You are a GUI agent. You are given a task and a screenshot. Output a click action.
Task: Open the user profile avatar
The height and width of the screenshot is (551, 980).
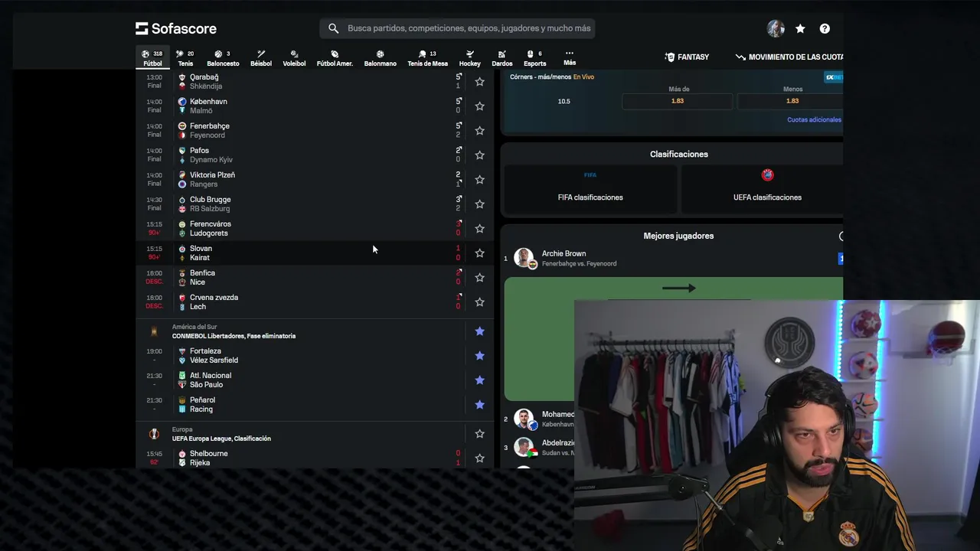pos(776,28)
